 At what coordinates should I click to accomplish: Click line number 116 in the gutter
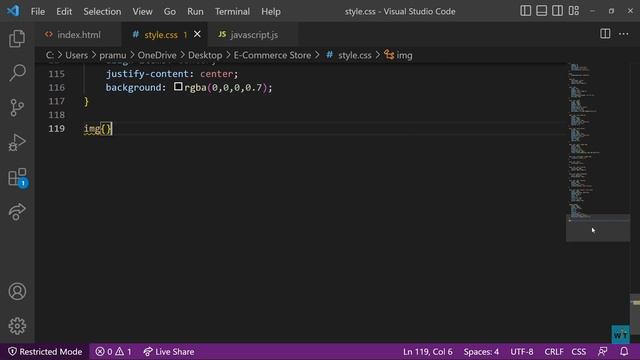[x=56, y=87]
